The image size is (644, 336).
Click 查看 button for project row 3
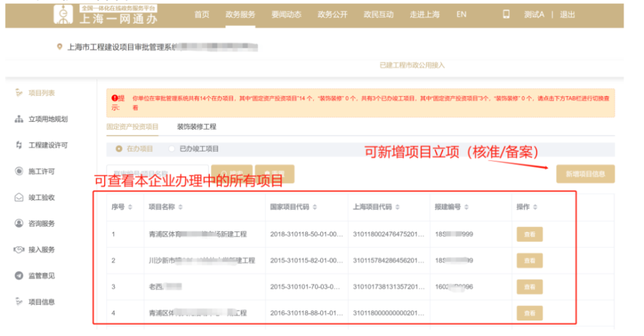529,287
